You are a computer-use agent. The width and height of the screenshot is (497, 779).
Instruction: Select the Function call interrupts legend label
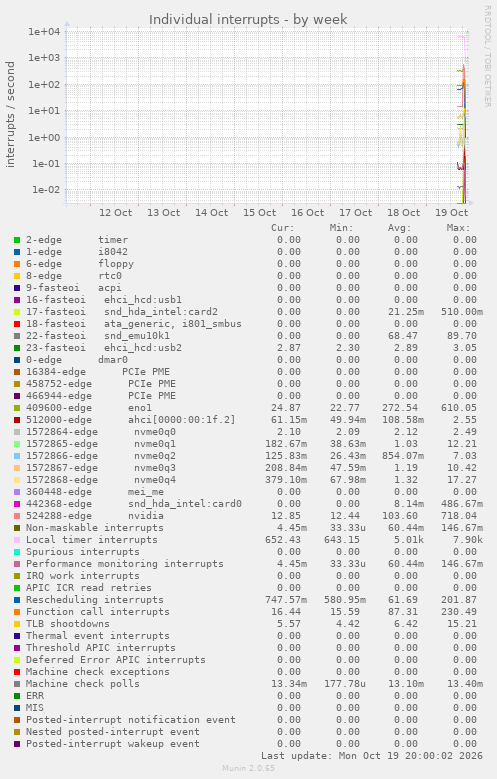click(x=97, y=612)
